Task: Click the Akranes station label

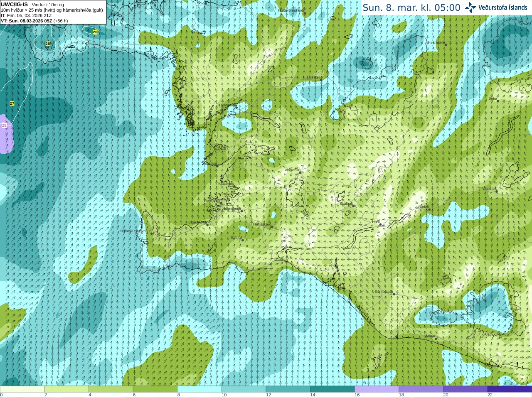Action: (x=210, y=164)
